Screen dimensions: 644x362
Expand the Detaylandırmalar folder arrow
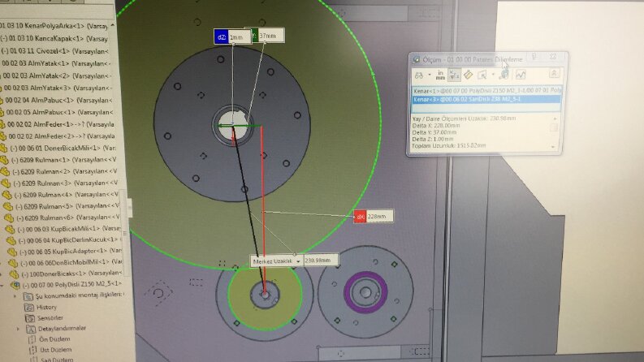click(18, 329)
